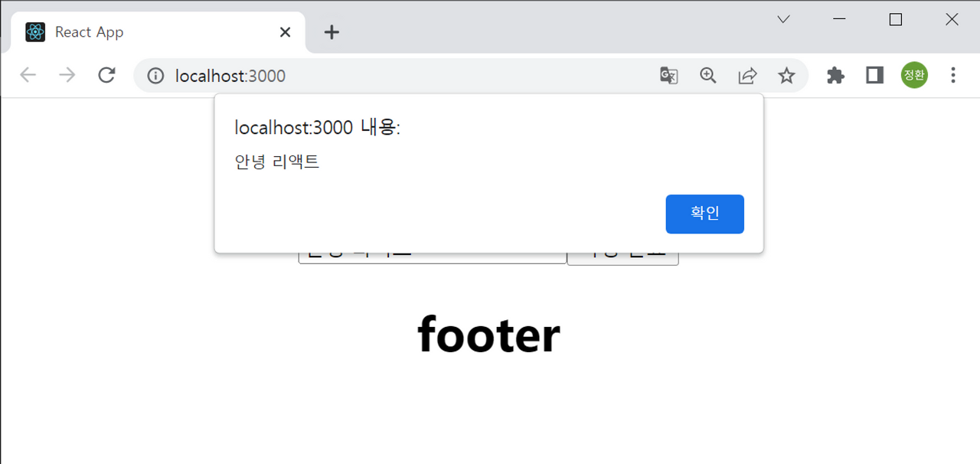
Task: View site information icon in address bar
Action: [x=155, y=75]
